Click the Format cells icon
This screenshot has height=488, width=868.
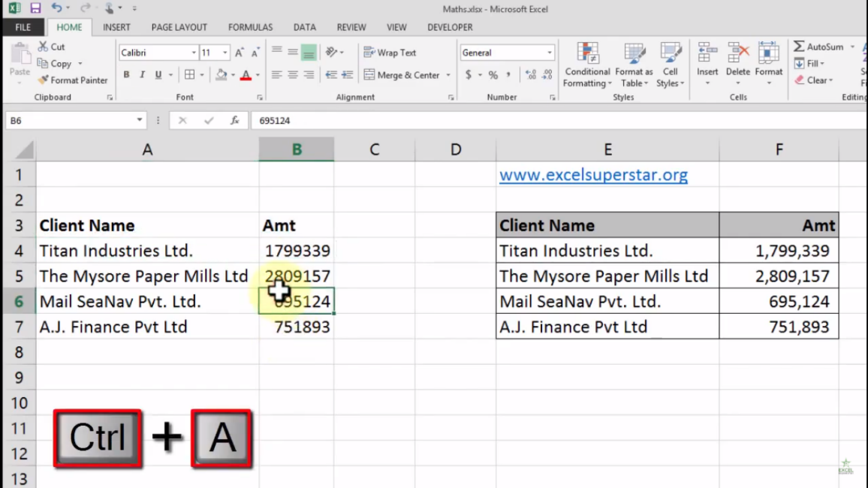tap(768, 53)
